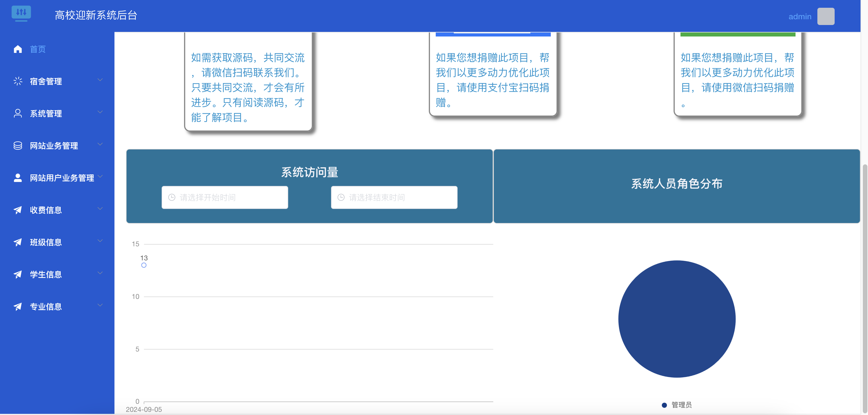
Task: Open the 专业信息 sidebar menu
Action: point(57,306)
